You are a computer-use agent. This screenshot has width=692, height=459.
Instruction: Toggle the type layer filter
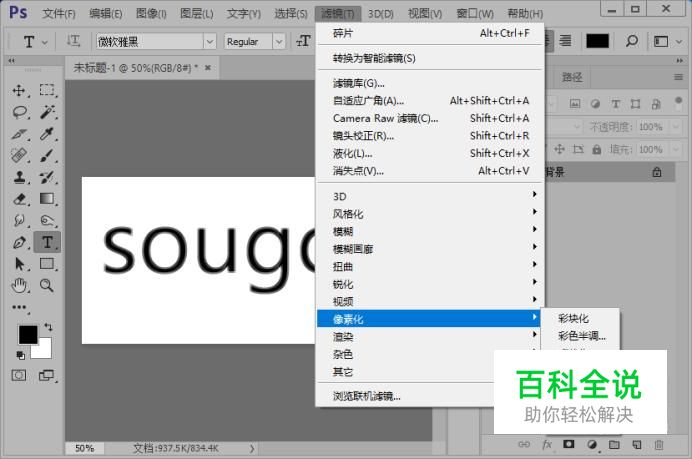click(x=615, y=104)
